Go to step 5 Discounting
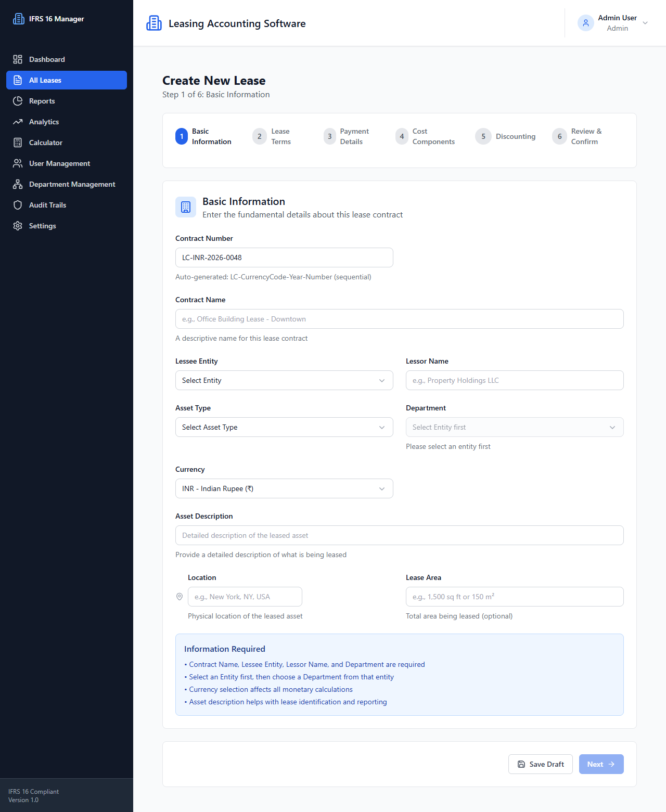This screenshot has width=666, height=812. (x=505, y=136)
